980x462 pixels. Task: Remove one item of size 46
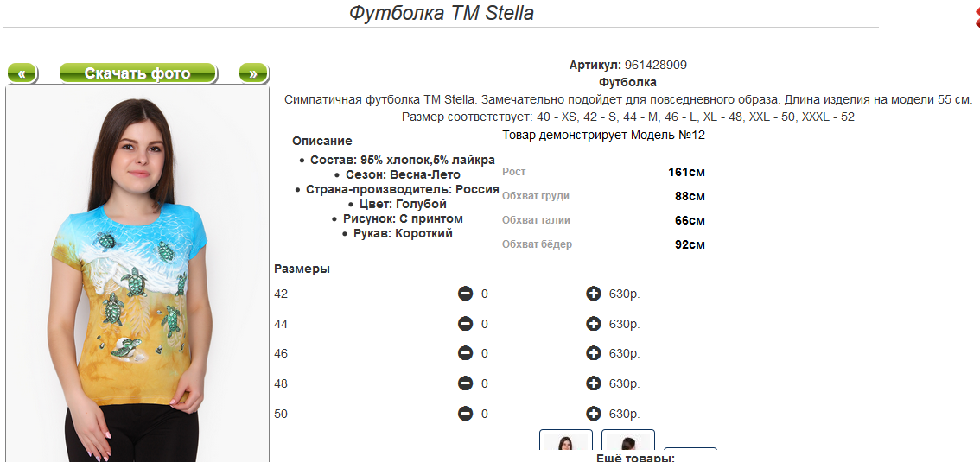point(465,353)
